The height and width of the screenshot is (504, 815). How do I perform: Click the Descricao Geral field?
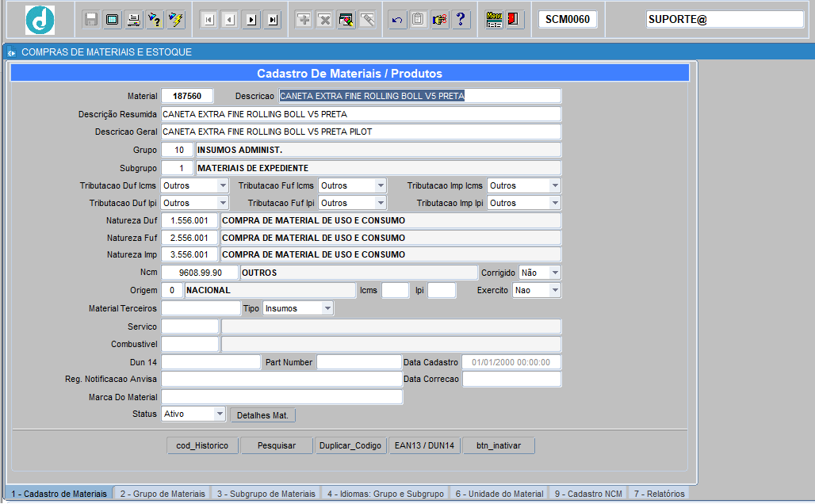tap(362, 132)
